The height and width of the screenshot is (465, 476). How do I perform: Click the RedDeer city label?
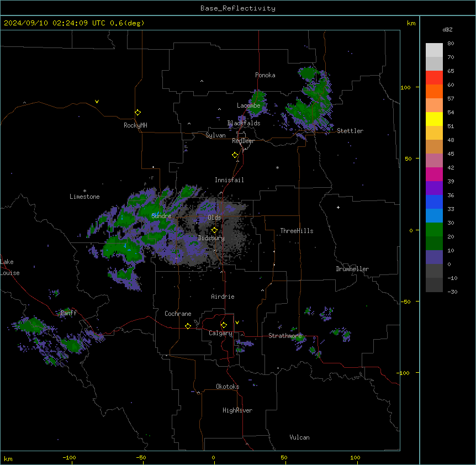point(243,141)
